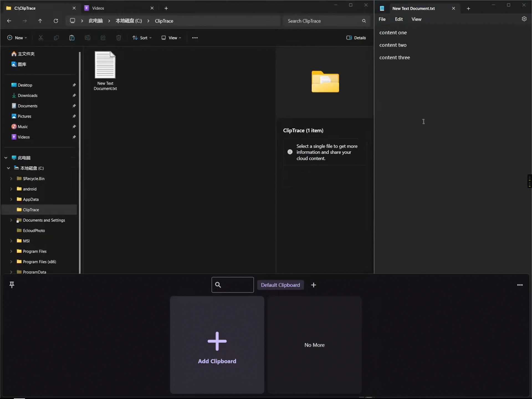
Task: Open the New item dropdown
Action: (17, 38)
